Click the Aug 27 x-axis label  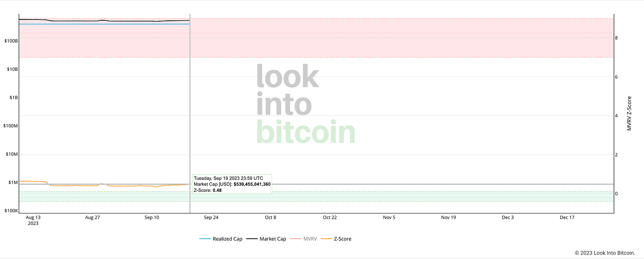coord(92,217)
